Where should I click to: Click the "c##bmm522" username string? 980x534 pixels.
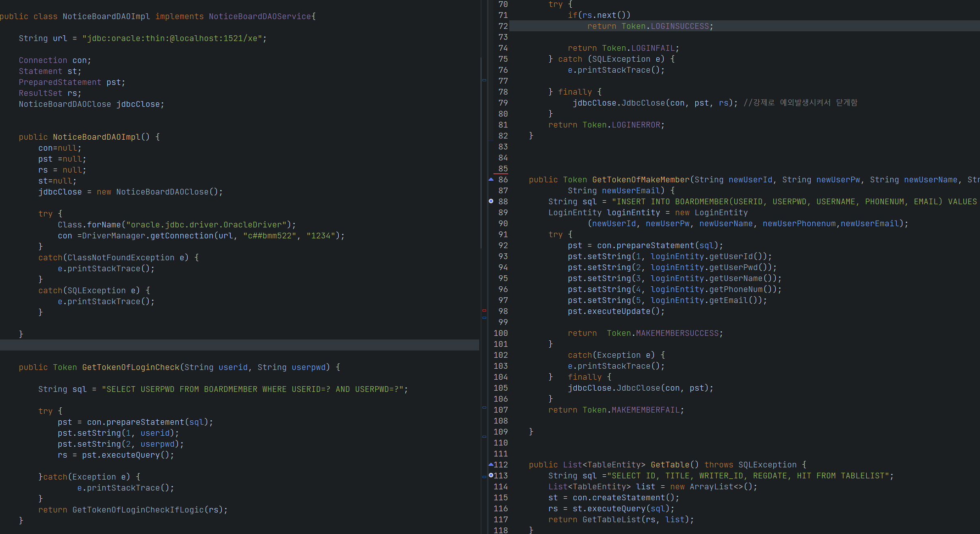coord(270,236)
